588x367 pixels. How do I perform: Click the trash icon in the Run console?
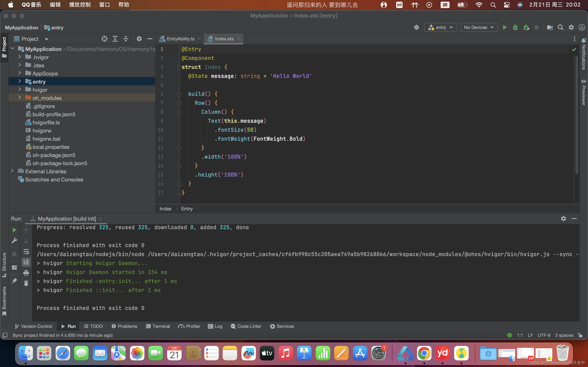point(26,283)
